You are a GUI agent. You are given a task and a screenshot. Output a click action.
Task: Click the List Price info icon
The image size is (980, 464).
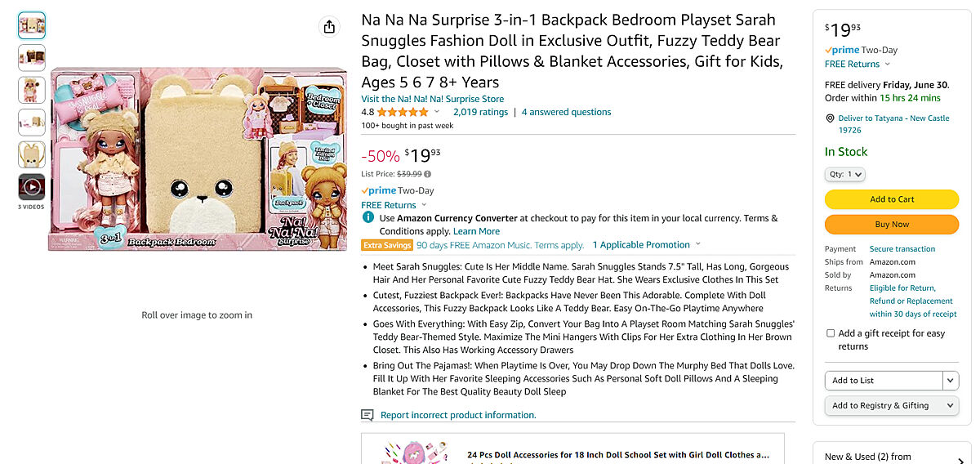pyautogui.click(x=428, y=174)
